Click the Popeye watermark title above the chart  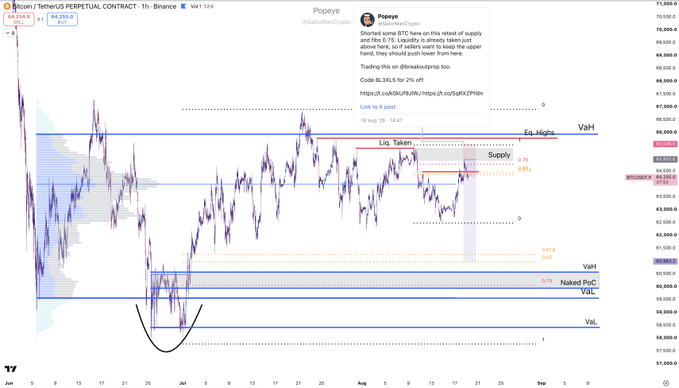(327, 11)
